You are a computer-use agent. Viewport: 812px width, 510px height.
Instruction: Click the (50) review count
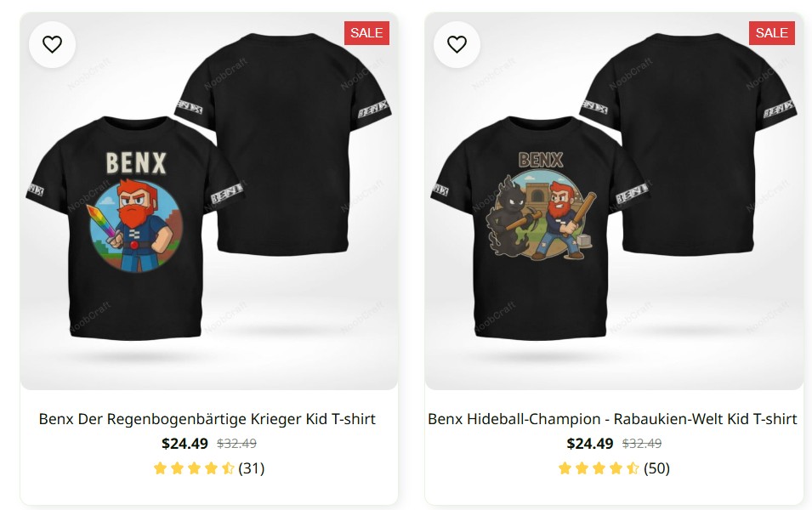click(656, 468)
